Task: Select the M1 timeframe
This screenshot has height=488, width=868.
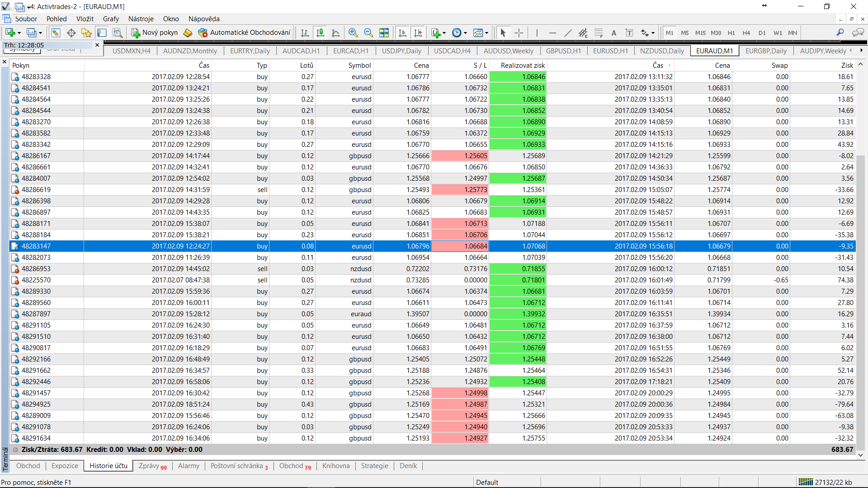Action: [x=670, y=33]
